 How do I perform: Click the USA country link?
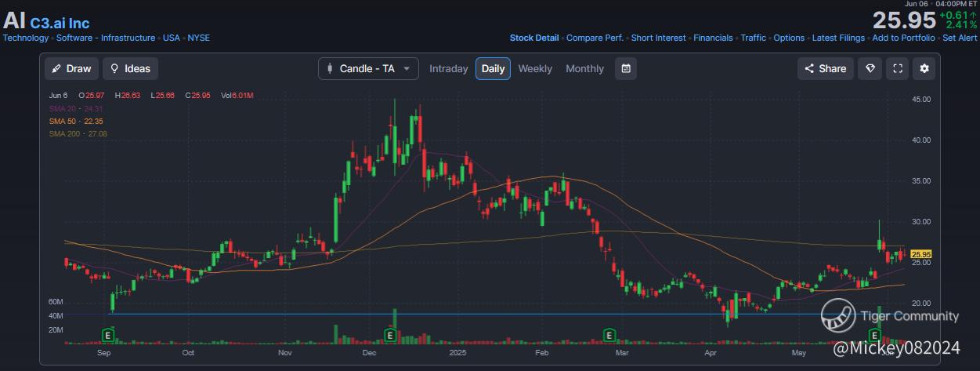point(172,38)
